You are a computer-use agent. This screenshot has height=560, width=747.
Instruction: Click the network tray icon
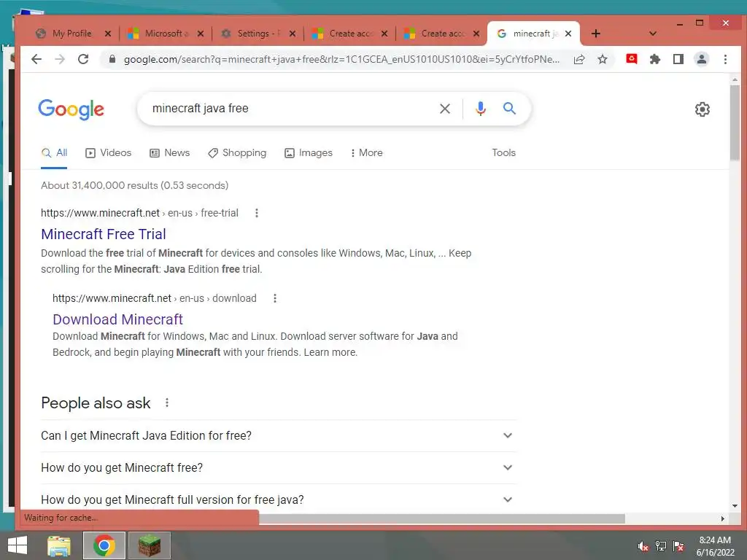point(660,546)
